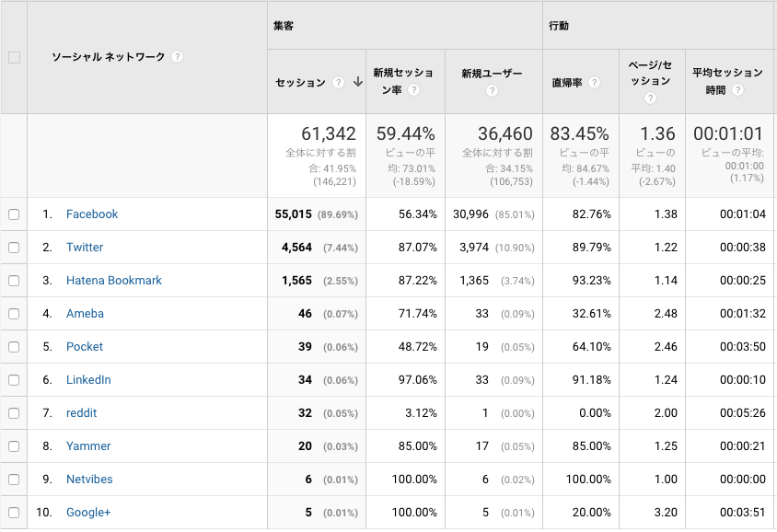Click the セッション sort-descending arrow
The height and width of the screenshot is (532, 777).
358,82
